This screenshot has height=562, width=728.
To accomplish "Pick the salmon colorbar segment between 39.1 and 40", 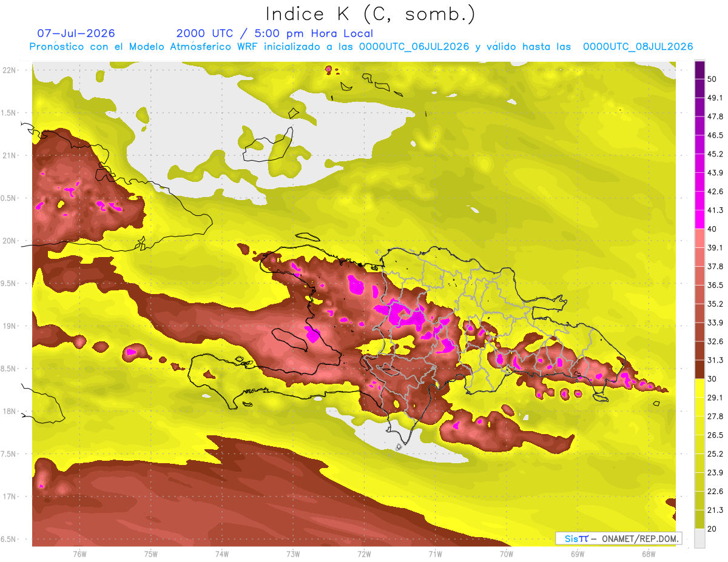I will point(700,238).
